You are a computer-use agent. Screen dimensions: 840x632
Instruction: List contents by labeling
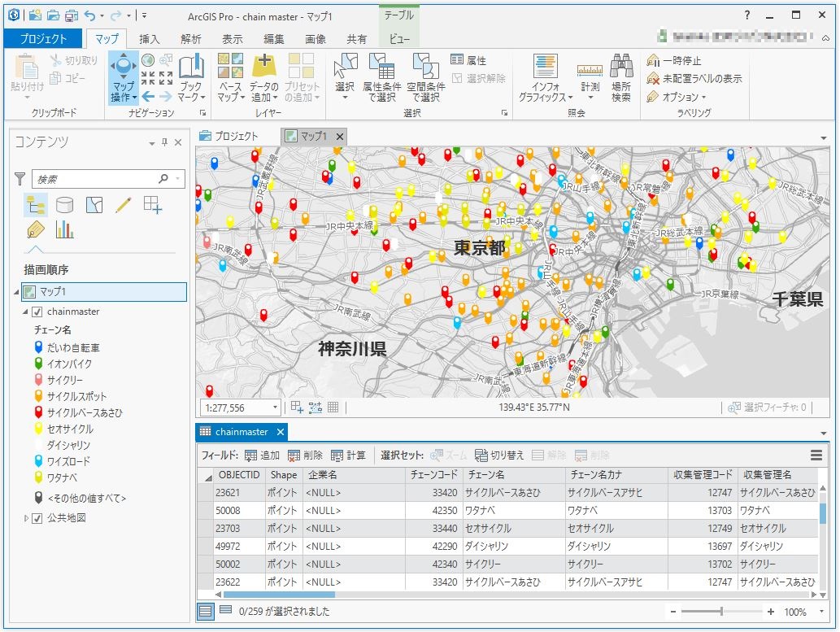tap(35, 230)
